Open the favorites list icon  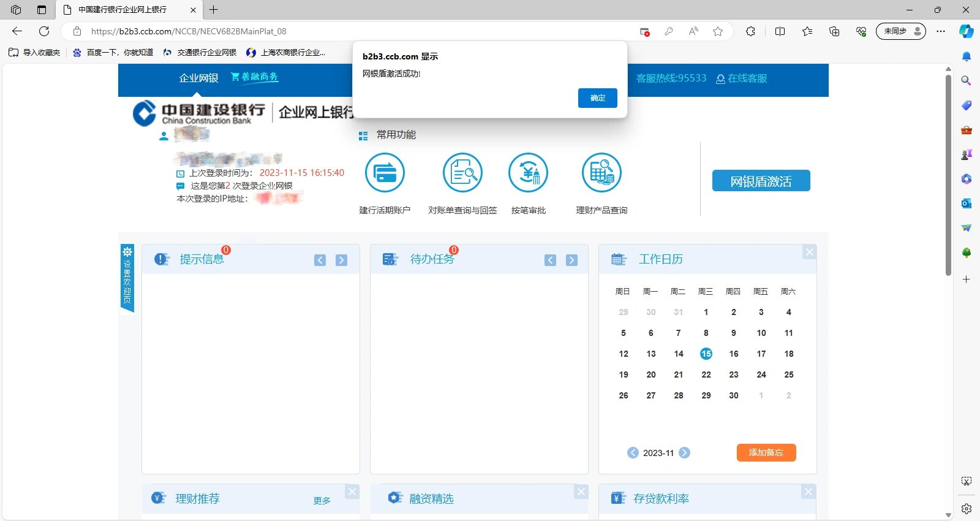click(807, 31)
